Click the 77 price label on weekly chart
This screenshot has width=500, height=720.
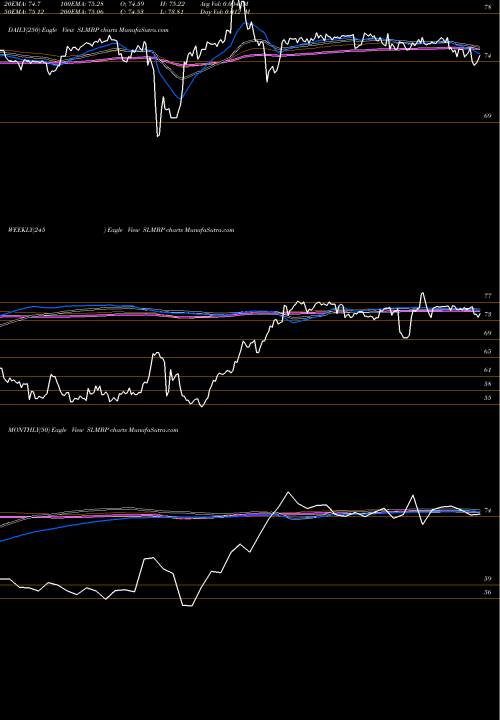click(x=488, y=296)
